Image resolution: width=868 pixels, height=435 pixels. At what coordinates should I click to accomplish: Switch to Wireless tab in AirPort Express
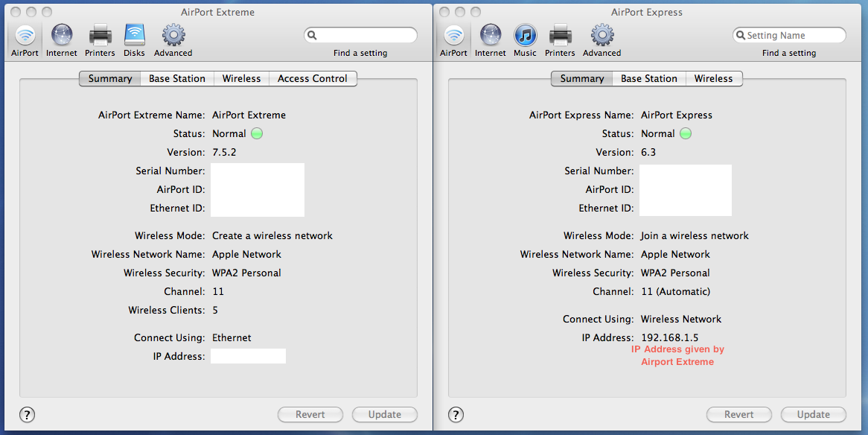tap(714, 79)
